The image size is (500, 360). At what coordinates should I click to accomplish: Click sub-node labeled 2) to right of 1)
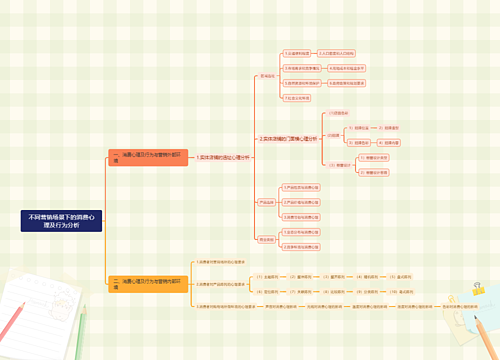(x=389, y=128)
